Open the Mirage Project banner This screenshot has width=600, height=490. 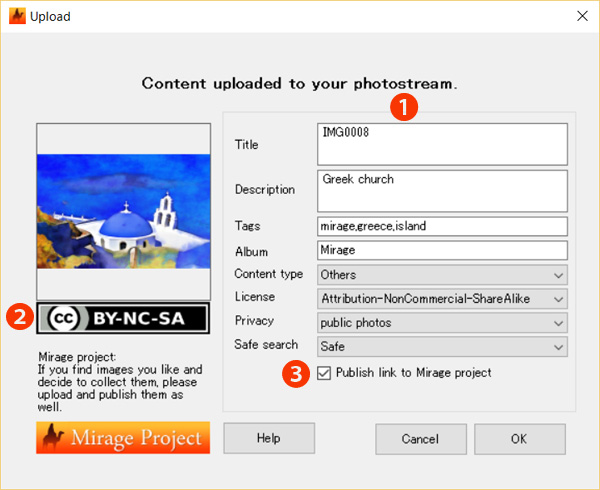click(123, 438)
